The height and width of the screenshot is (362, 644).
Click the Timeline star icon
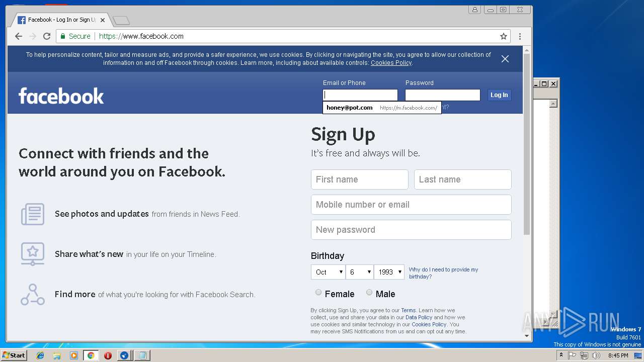click(x=33, y=254)
